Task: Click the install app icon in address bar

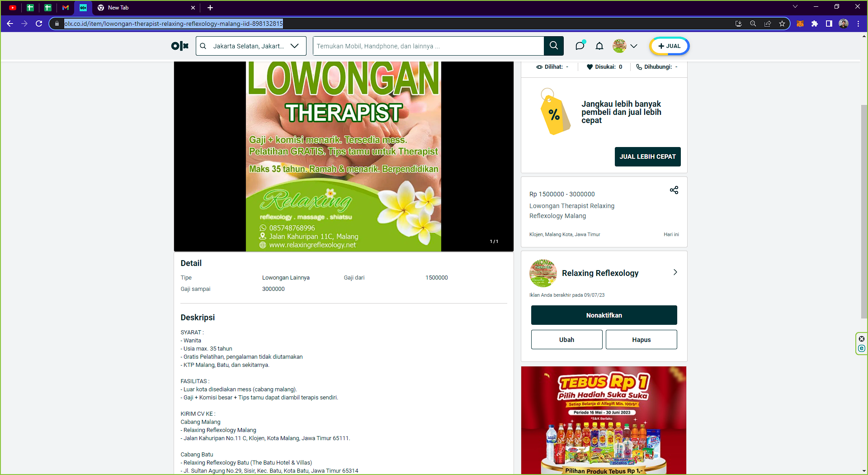Action: (739, 24)
